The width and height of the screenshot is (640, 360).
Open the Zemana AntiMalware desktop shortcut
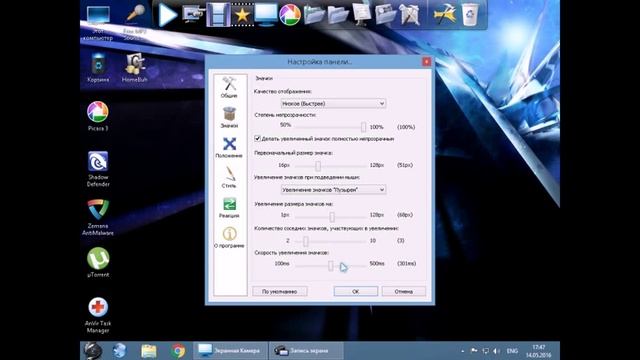(98, 218)
